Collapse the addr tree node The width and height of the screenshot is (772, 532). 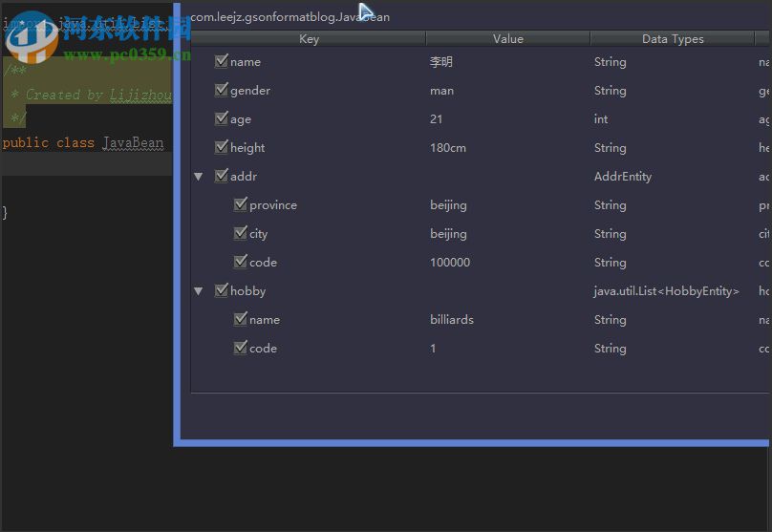199,176
